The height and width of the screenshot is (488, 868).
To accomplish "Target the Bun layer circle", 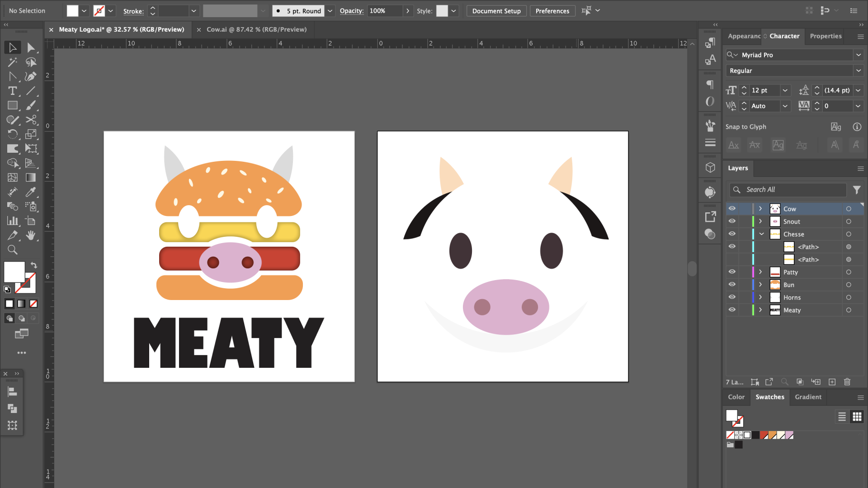I will (849, 285).
